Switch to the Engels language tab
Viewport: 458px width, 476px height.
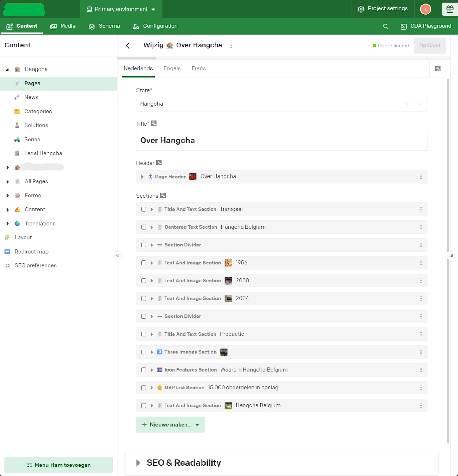[172, 68]
